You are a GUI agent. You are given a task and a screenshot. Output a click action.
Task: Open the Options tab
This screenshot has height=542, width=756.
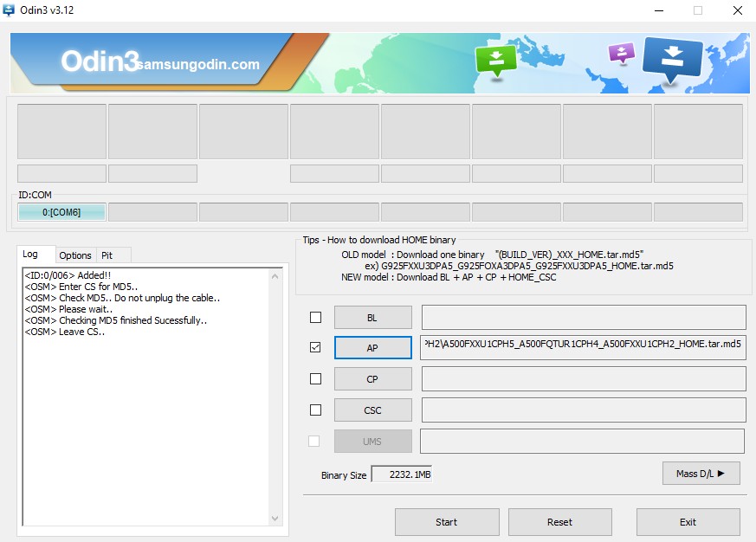pyautogui.click(x=75, y=255)
